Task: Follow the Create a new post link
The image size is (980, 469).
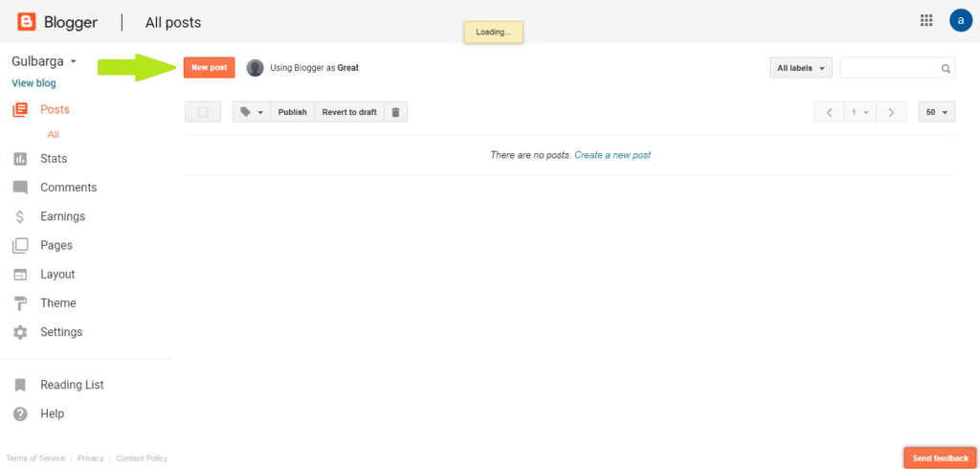Action: click(x=612, y=155)
